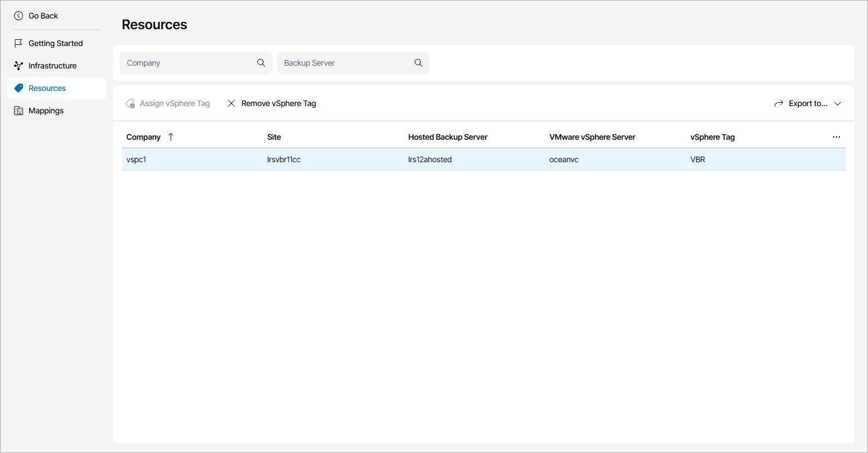Click Remove vSphere Tag button

[272, 103]
